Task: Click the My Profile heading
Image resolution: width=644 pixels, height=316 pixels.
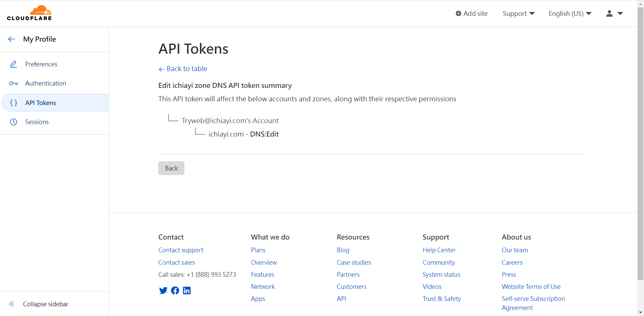Action: (40, 39)
